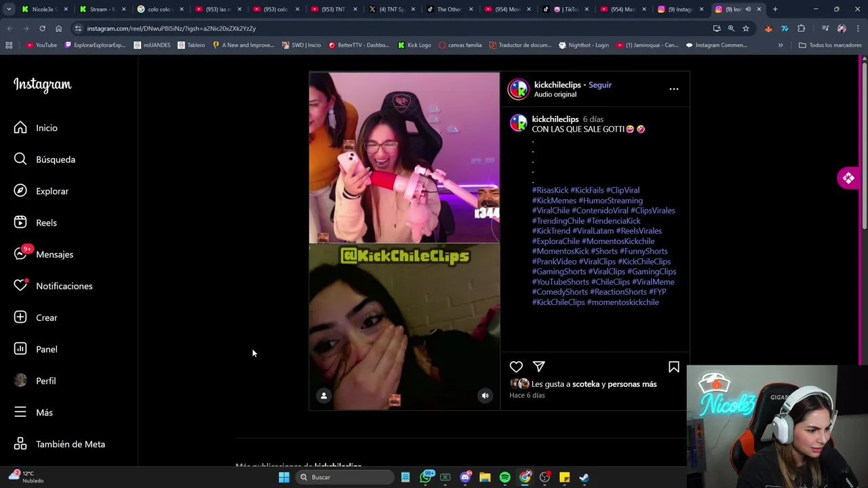Open the Chrome extensions puzzle icon
The image size is (868, 488).
[802, 28]
